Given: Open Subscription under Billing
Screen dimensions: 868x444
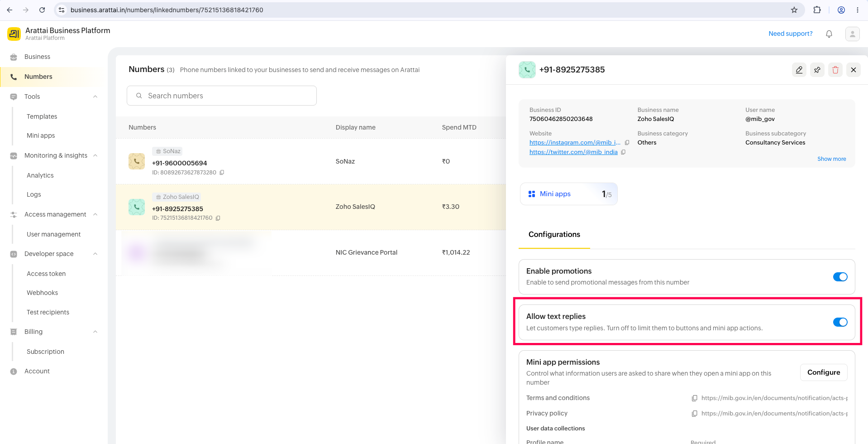Looking at the screenshot, I should point(45,352).
